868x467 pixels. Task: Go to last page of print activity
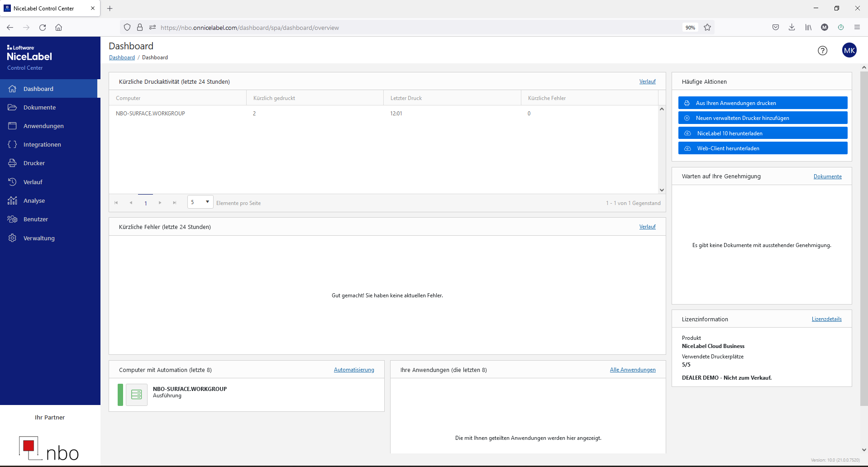tap(174, 203)
